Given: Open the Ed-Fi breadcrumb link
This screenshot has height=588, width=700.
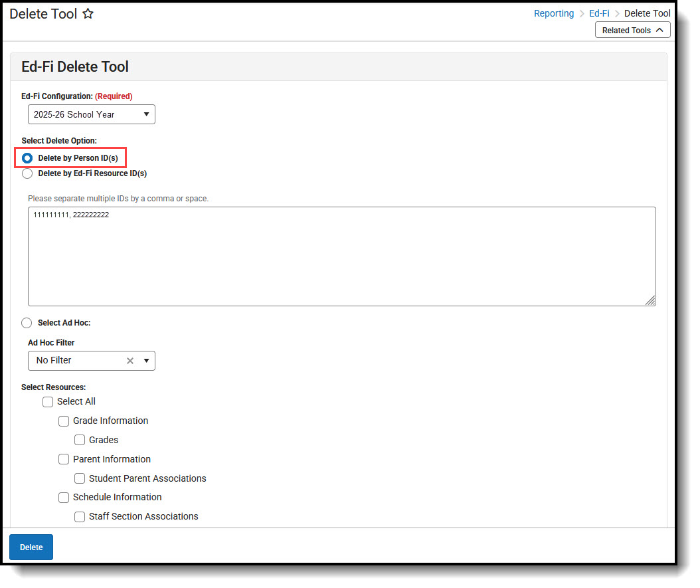Looking at the screenshot, I should pos(599,13).
